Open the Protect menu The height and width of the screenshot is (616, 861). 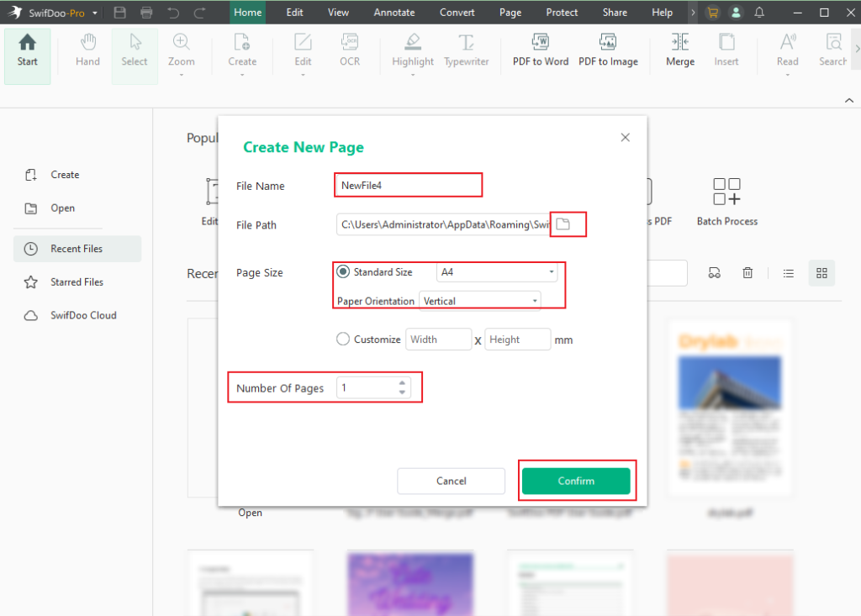point(561,13)
